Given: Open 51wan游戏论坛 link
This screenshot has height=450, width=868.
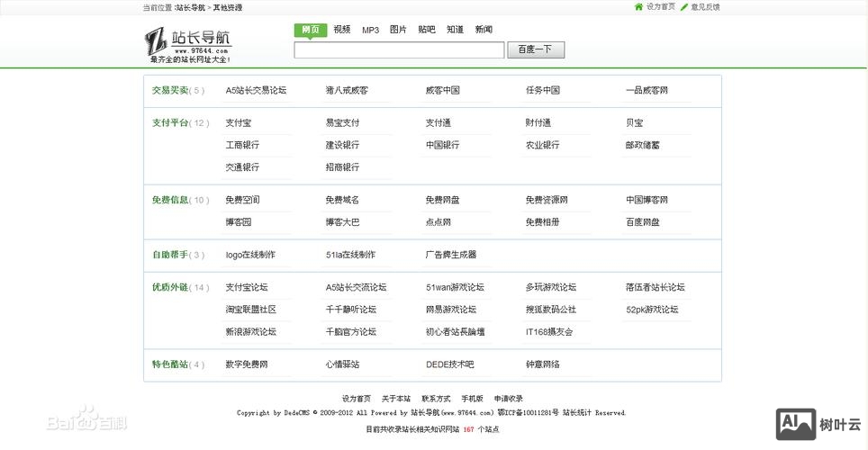Looking at the screenshot, I should tap(455, 287).
